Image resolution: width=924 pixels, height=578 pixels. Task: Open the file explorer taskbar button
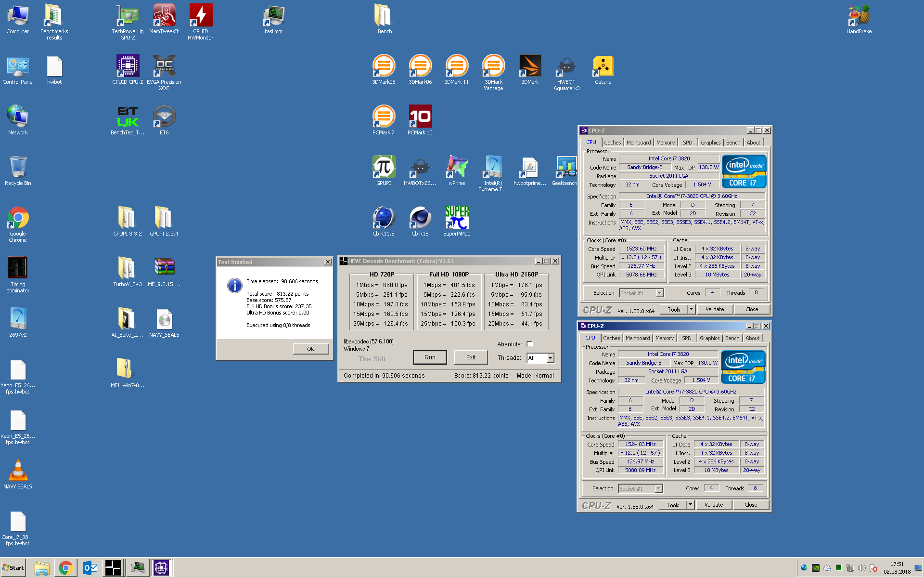click(42, 568)
